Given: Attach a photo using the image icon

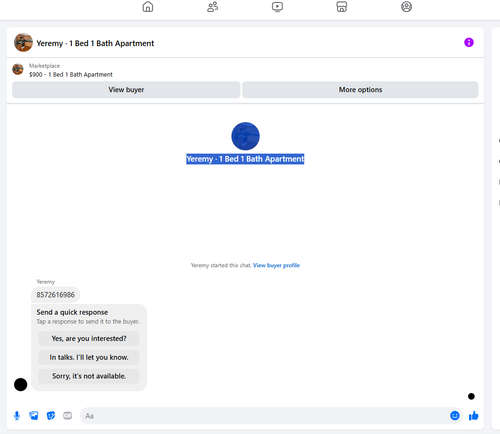Looking at the screenshot, I should pos(34,416).
